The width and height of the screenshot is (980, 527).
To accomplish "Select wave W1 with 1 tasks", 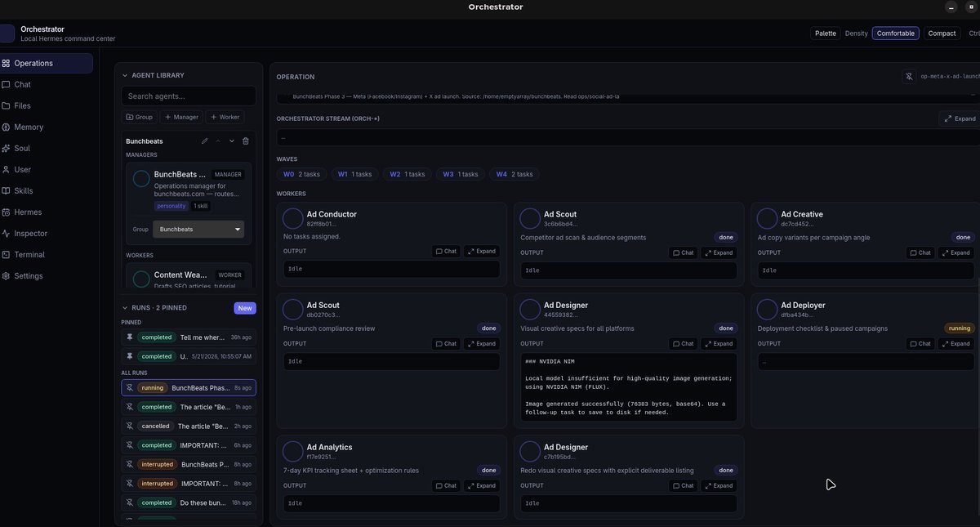I will (354, 174).
